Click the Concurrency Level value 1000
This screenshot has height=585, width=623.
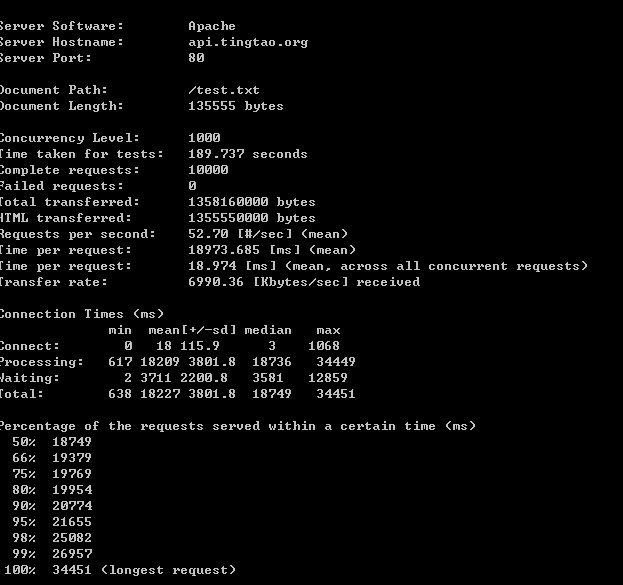pos(204,138)
